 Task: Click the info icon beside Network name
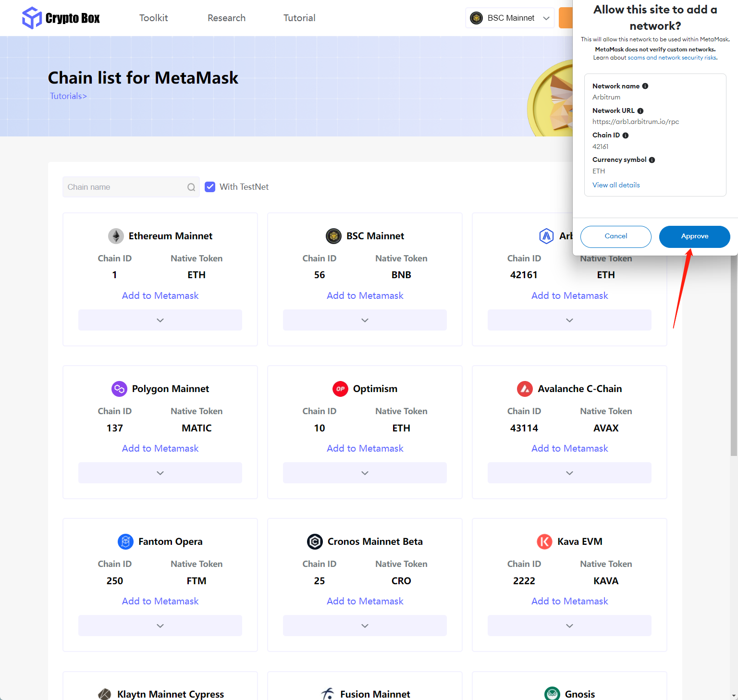(x=645, y=86)
